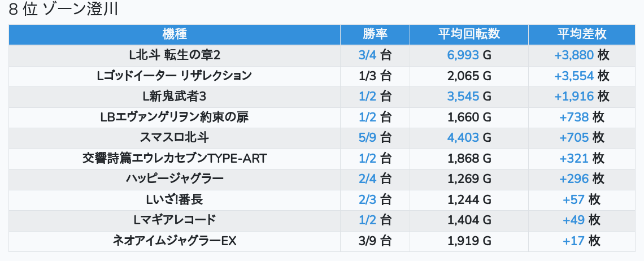Open the Lゴッドイーター リザレクション row
The image size is (644, 261).
pyautogui.click(x=174, y=76)
